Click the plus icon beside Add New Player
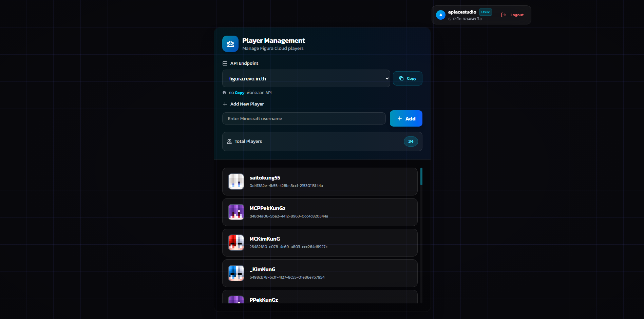Viewport: 644px width, 319px height. click(x=225, y=104)
